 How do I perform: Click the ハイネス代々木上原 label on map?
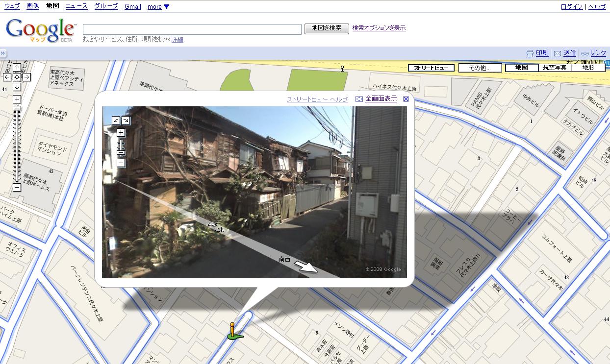(394, 88)
